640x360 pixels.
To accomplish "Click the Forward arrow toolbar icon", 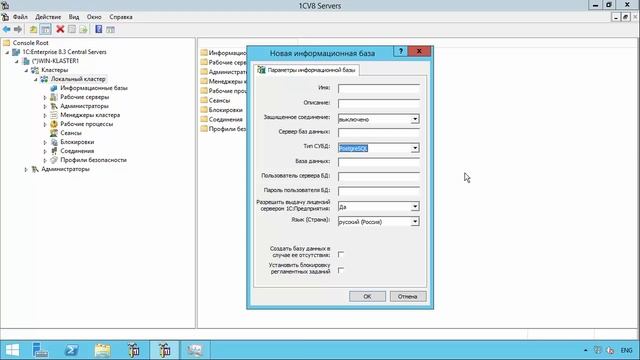I will 18,29.
